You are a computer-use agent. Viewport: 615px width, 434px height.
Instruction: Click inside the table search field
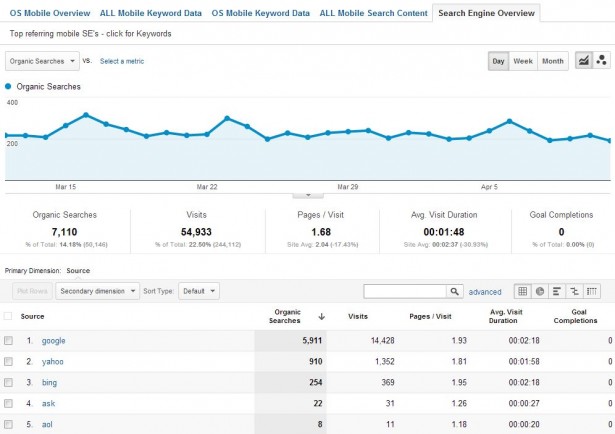[x=405, y=291]
